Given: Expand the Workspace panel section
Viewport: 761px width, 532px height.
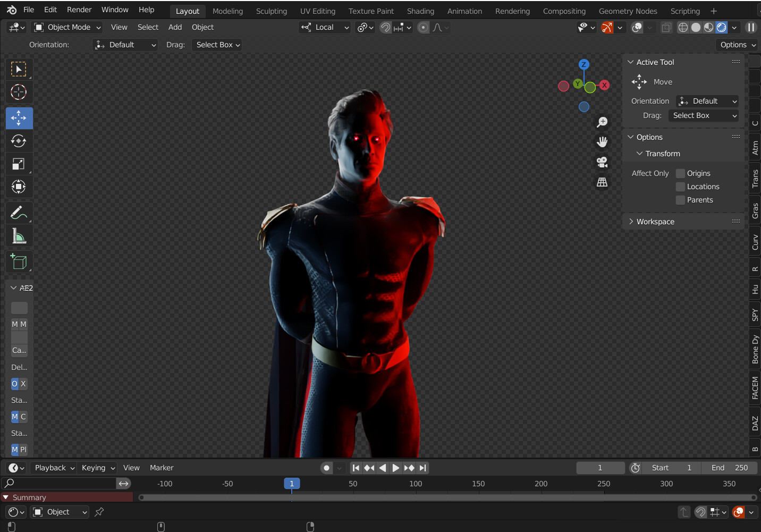Looking at the screenshot, I should [655, 221].
